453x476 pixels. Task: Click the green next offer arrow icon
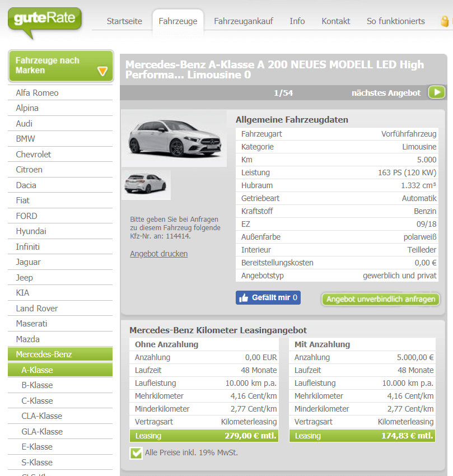point(437,92)
